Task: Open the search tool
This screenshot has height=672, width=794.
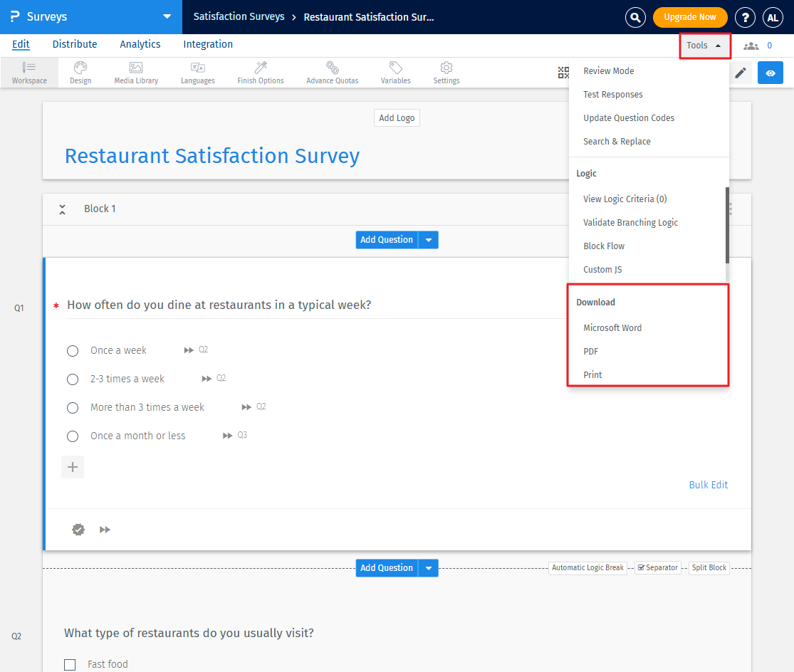Action: pyautogui.click(x=635, y=17)
